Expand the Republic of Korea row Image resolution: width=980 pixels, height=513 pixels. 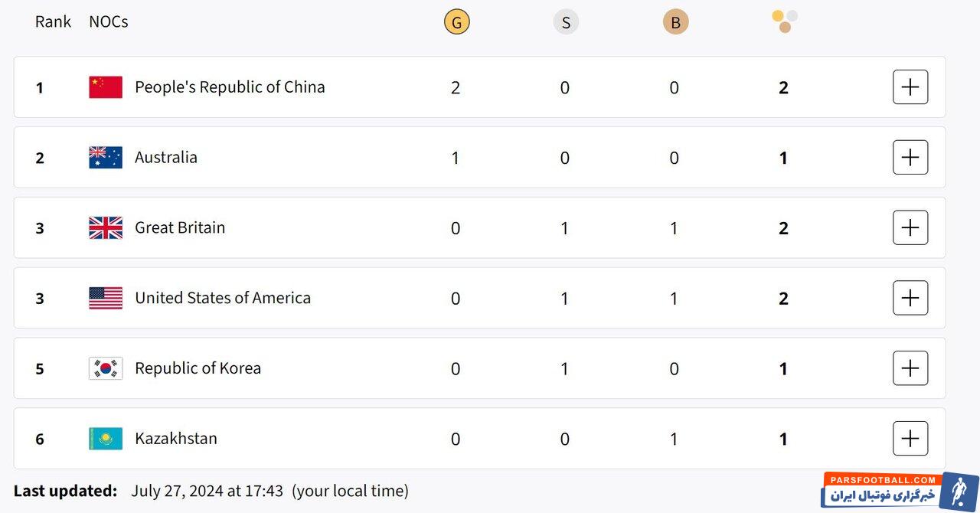click(910, 368)
